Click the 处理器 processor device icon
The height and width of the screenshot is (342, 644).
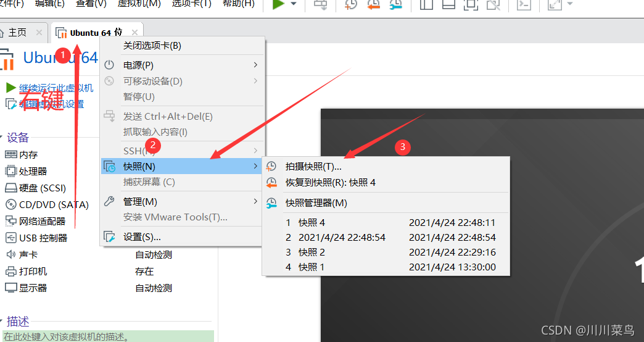10,171
